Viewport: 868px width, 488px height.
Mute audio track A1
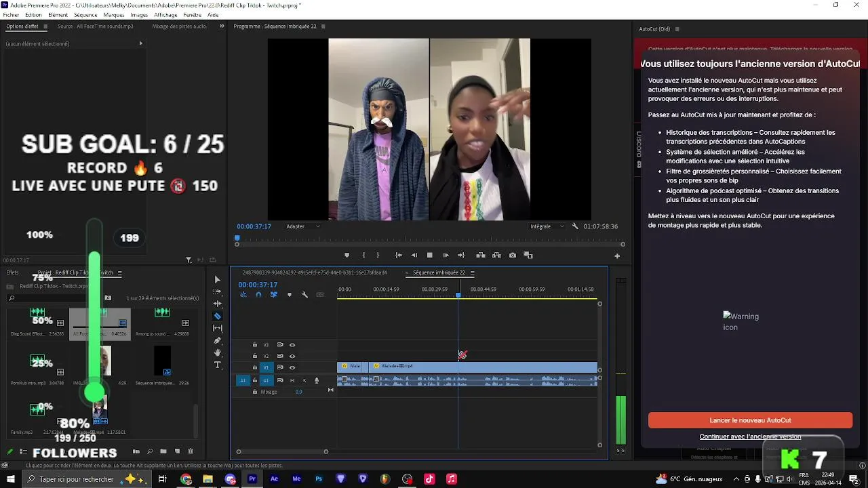(x=292, y=380)
